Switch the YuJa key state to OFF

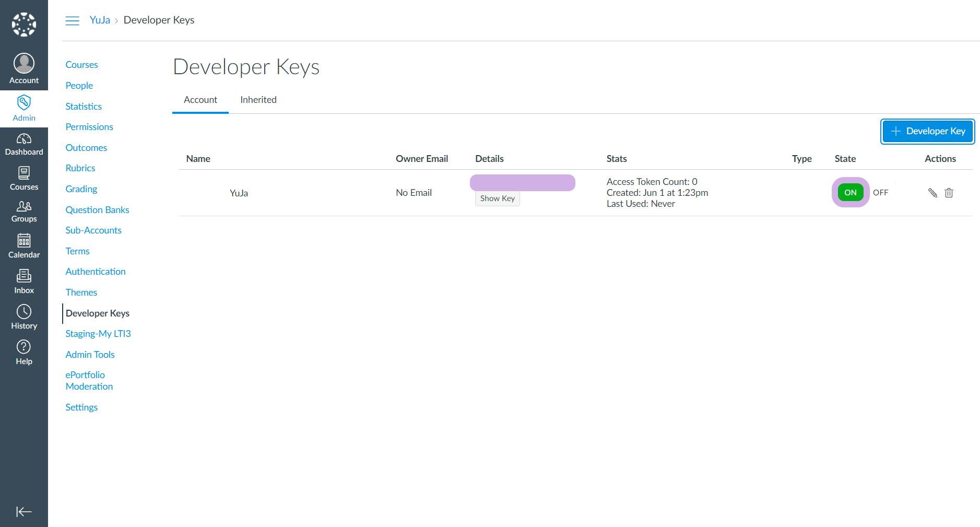pyautogui.click(x=880, y=193)
